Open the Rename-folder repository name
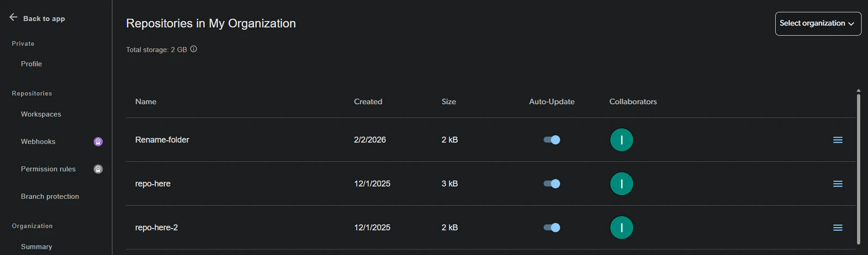 point(162,140)
